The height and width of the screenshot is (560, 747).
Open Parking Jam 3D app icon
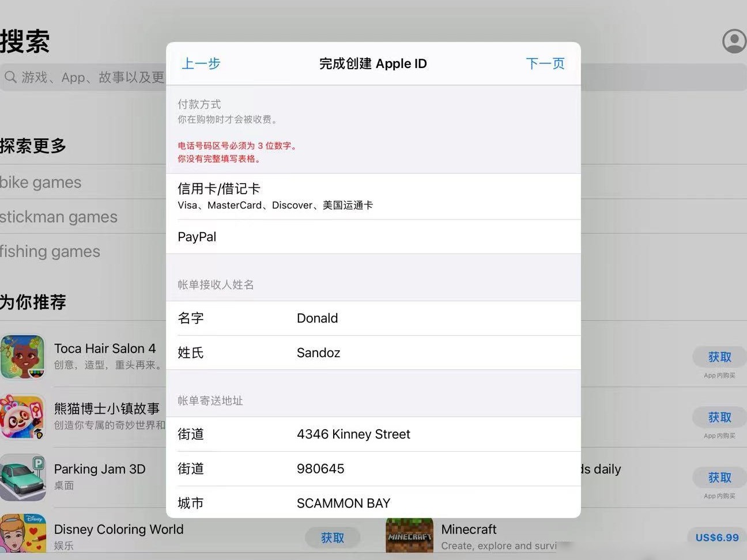pyautogui.click(x=22, y=477)
